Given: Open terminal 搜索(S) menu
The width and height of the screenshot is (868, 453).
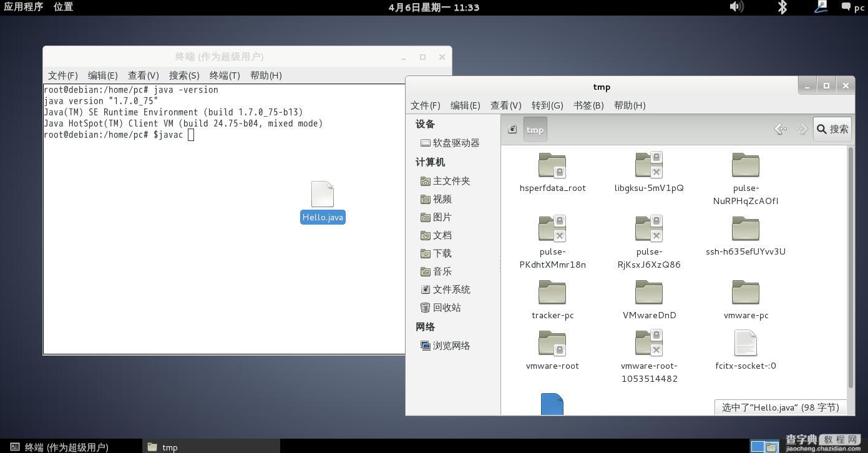Looking at the screenshot, I should [x=184, y=75].
